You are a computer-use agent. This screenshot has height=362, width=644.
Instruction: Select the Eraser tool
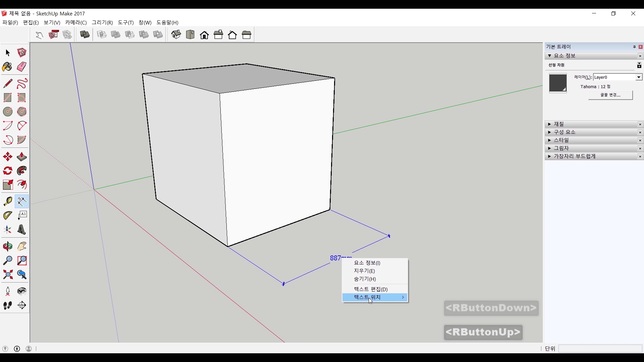[x=22, y=67]
